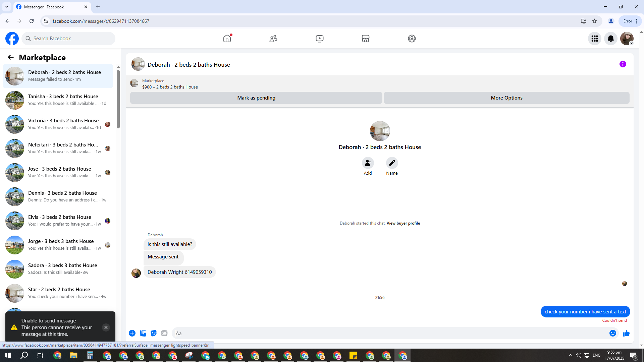This screenshot has height=362, width=644.
Task: Attach a photo with the image icon
Action: point(143,333)
